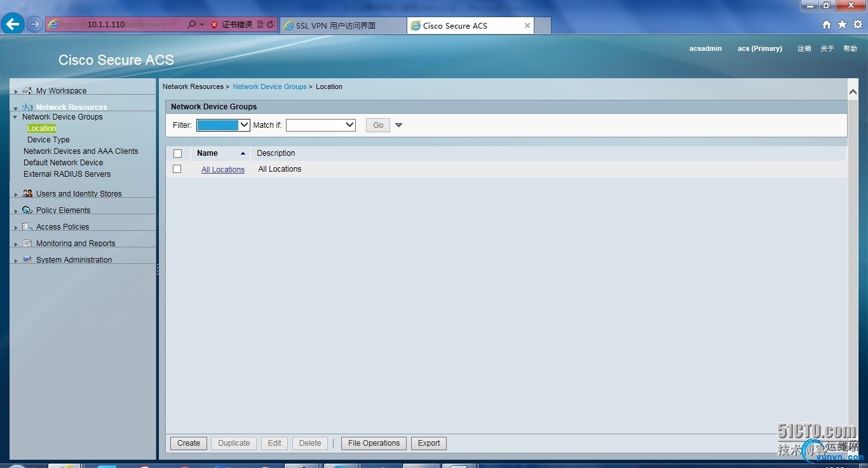The height and width of the screenshot is (468, 868).
Task: Close the Cisco Secure ACS tab
Action: (527, 25)
